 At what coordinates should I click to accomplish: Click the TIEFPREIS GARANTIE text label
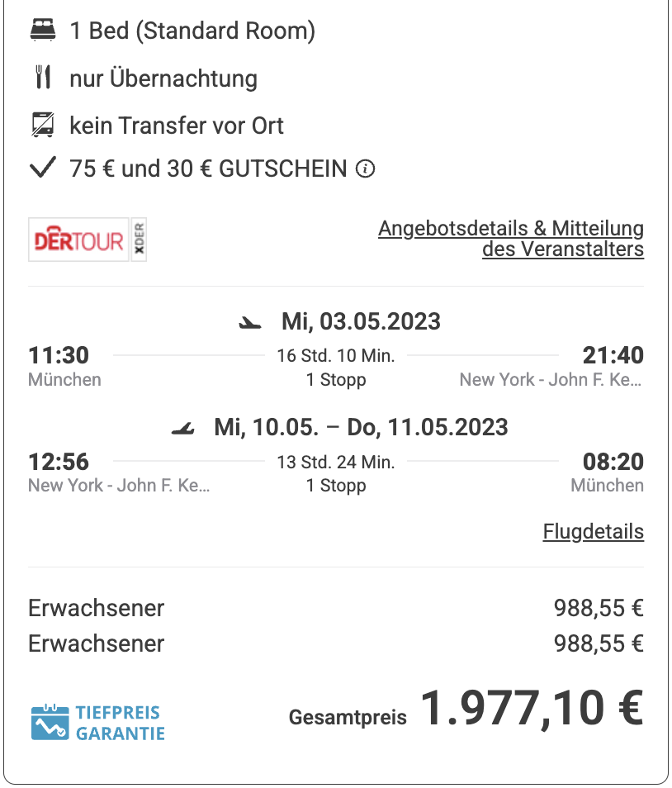pos(120,723)
